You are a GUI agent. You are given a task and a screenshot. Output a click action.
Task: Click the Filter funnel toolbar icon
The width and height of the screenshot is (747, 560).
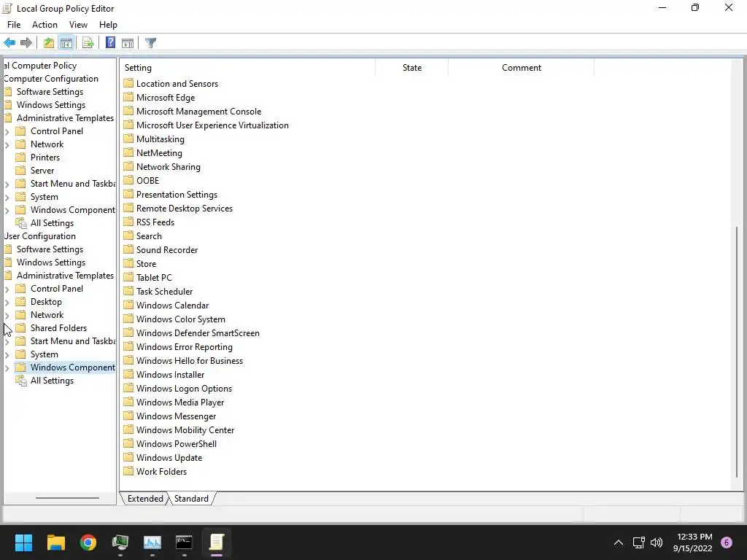click(x=150, y=43)
